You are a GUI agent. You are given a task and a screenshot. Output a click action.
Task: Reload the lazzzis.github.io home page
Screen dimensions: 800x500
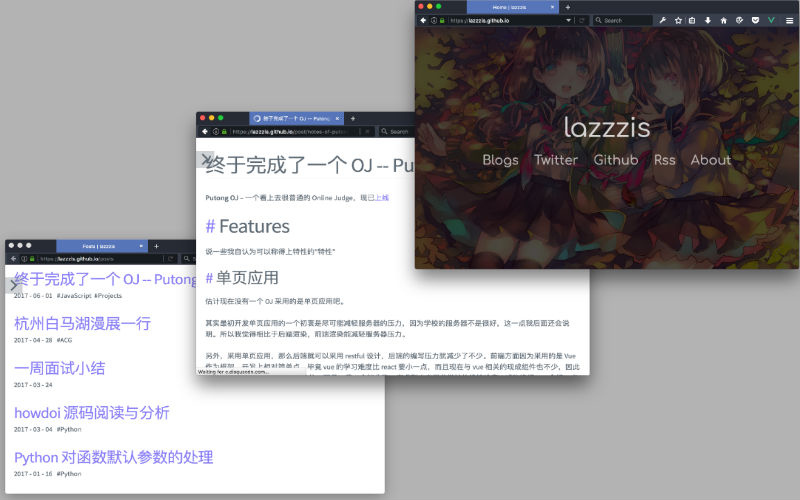(x=581, y=20)
